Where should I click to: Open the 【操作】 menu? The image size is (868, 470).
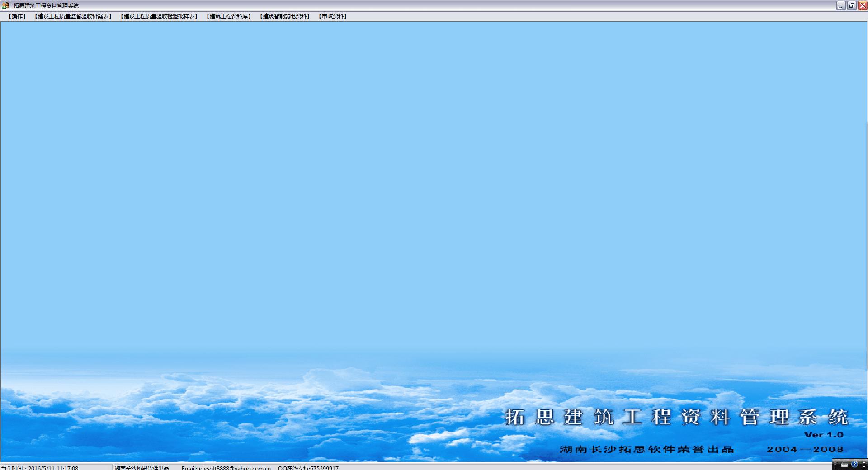[17, 16]
